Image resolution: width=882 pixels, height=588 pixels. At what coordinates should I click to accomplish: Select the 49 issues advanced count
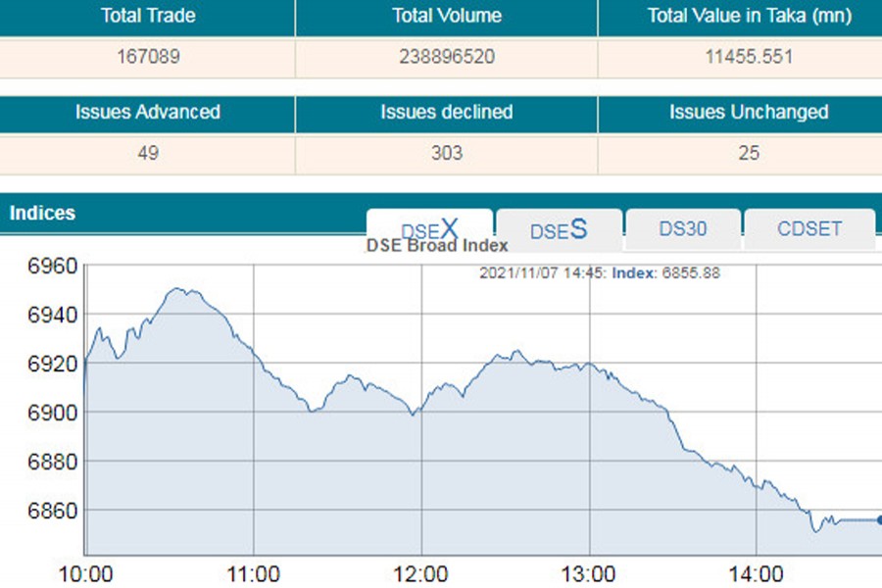[x=147, y=153]
